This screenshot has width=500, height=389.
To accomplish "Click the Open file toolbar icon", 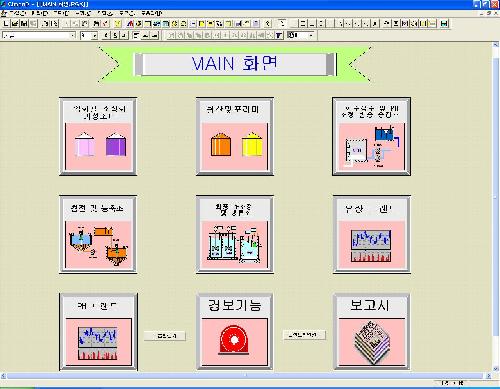I will [x=15, y=23].
